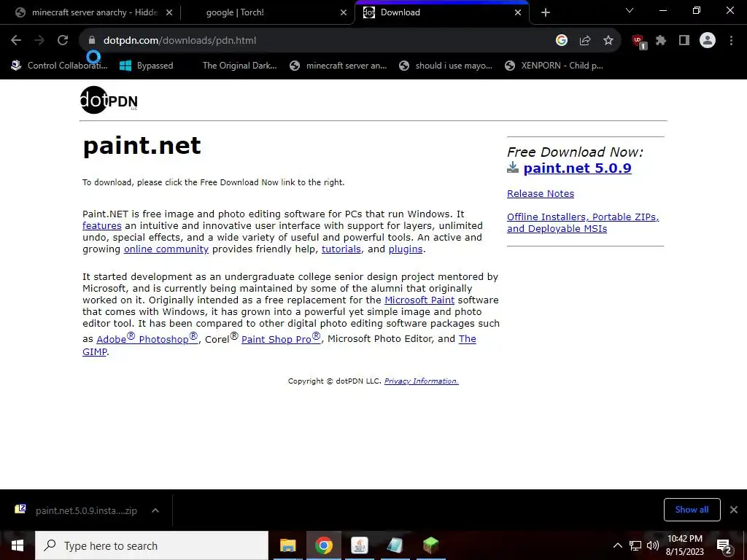Open the Privacy Information link
This screenshot has width=747, height=560.
point(421,381)
